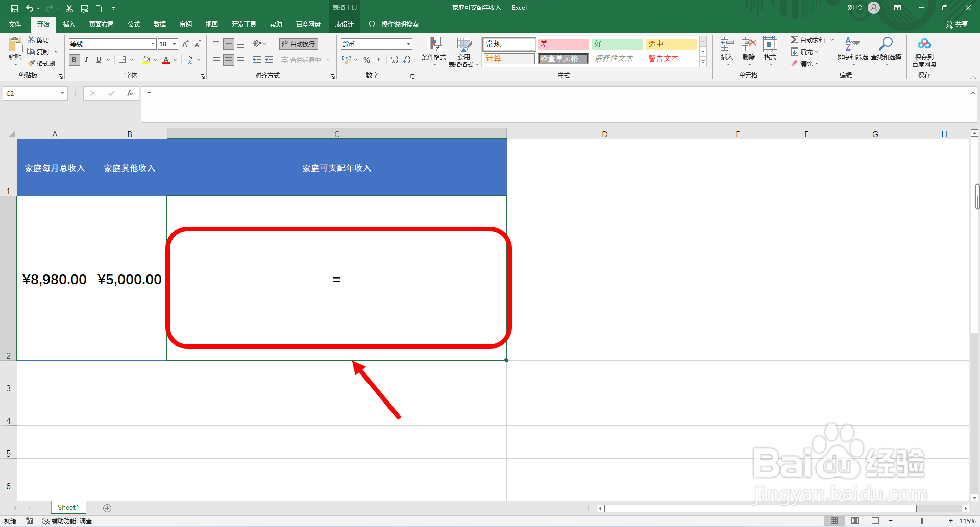Expand the formula bar

click(x=973, y=93)
